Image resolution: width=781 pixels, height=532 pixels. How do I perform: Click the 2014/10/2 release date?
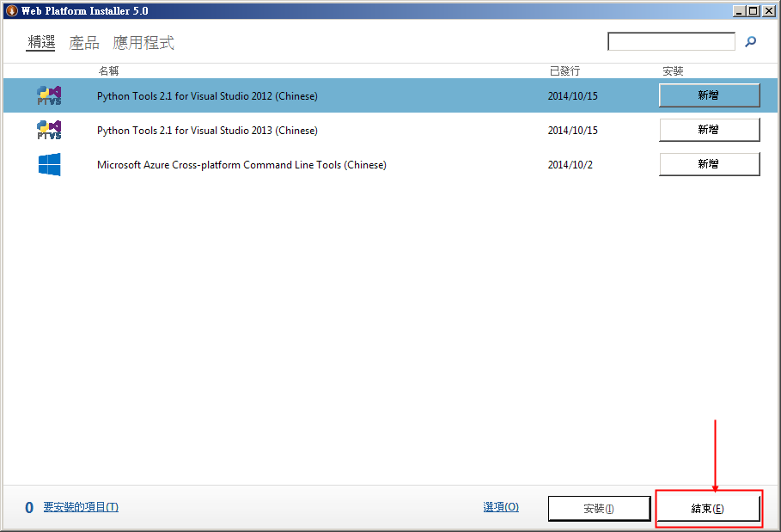570,165
